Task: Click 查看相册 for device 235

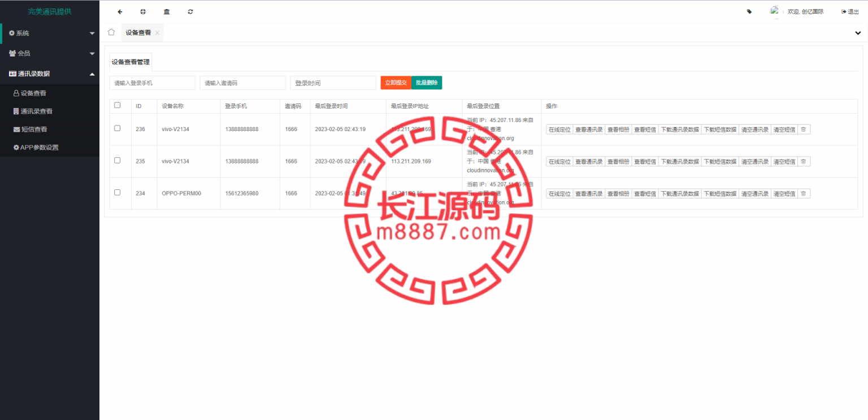Action: (x=618, y=162)
